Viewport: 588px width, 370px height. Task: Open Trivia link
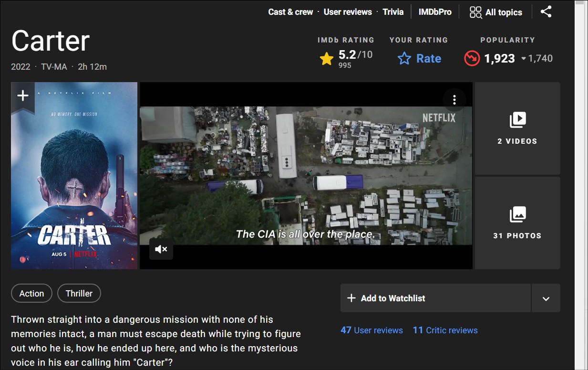[x=393, y=12]
